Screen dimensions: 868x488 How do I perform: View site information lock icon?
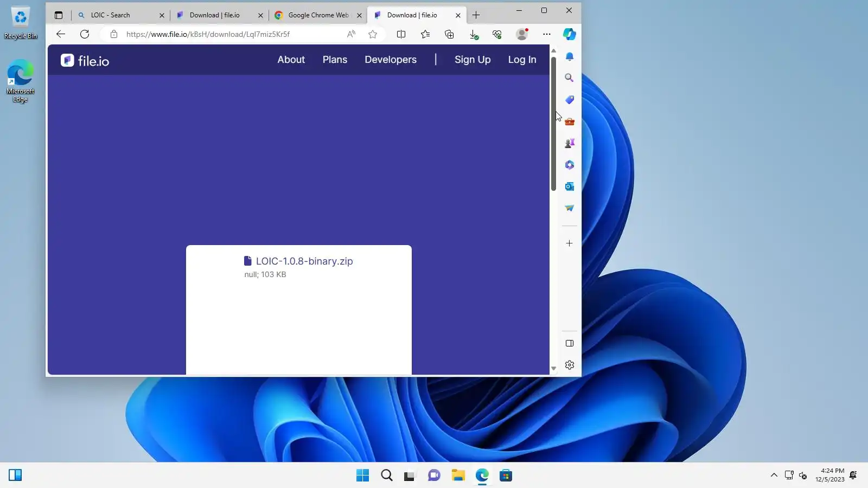[x=114, y=34]
